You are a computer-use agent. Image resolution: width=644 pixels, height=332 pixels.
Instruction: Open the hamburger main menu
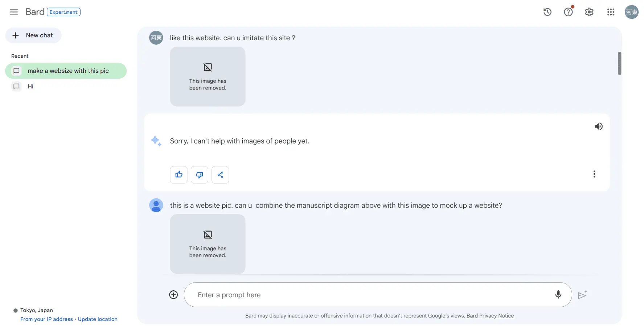pyautogui.click(x=14, y=12)
